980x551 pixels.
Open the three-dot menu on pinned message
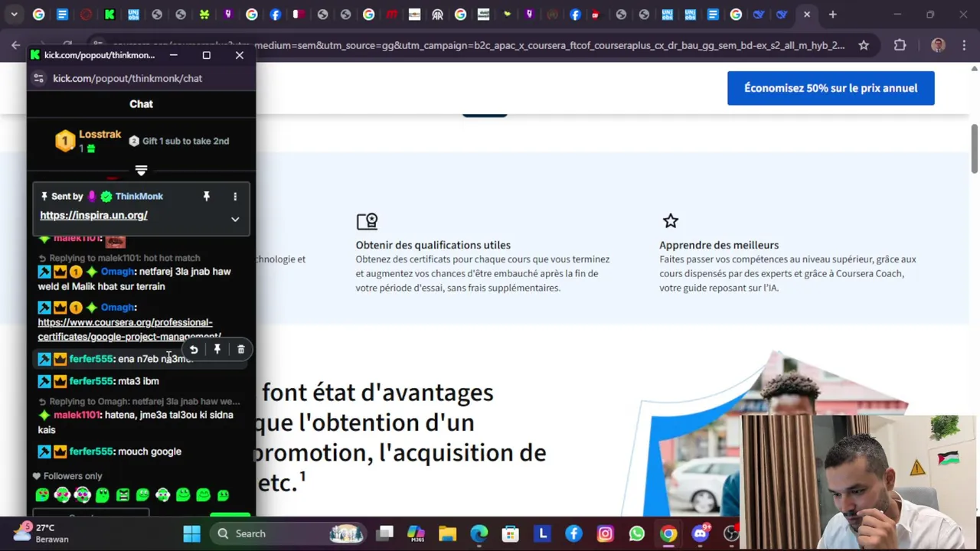[235, 197]
